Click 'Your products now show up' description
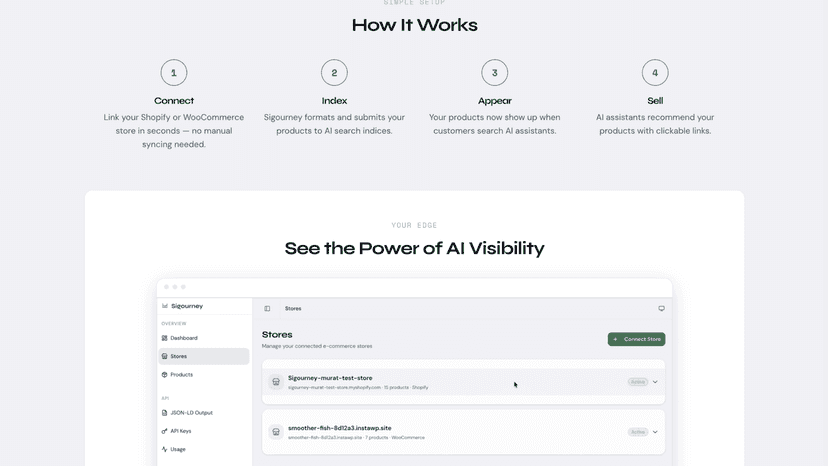Image resolution: width=828 pixels, height=466 pixels. tap(495, 124)
